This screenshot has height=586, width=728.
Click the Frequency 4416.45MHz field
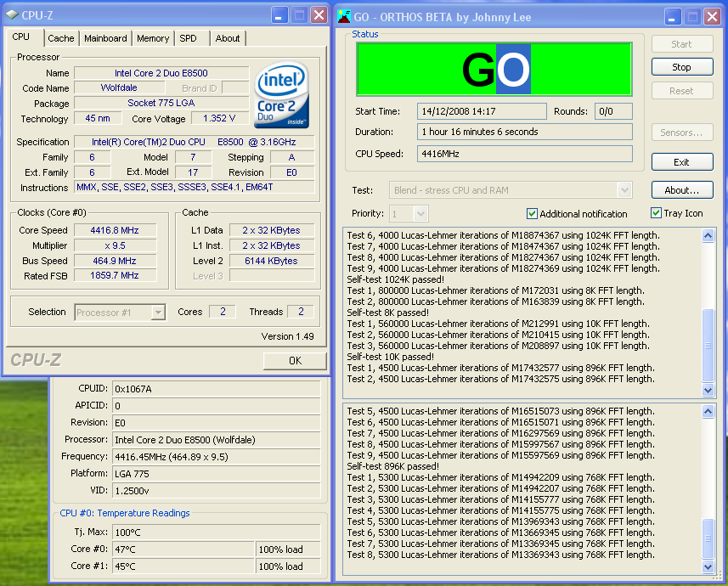coord(216,457)
